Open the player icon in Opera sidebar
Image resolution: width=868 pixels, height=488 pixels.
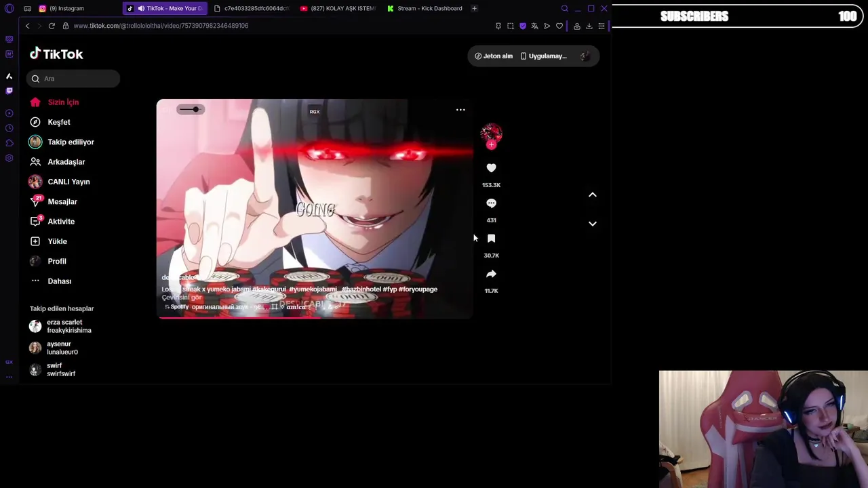tap(9, 113)
